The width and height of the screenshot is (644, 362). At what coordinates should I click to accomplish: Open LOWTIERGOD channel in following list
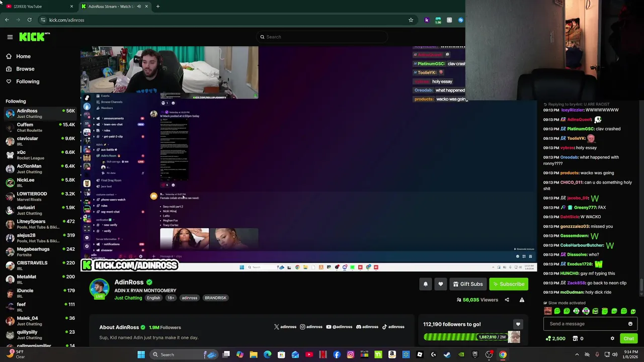pyautogui.click(x=40, y=196)
